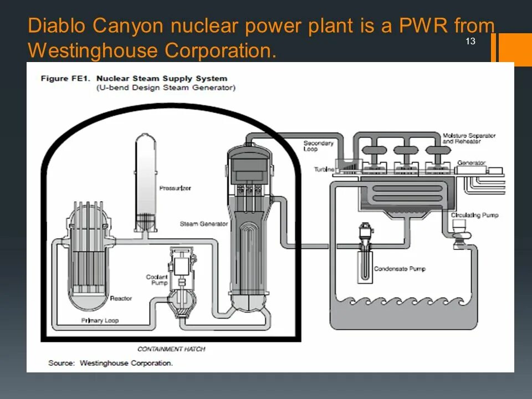Click the condensate pump drawing
532x399 pixels.
[365, 253]
